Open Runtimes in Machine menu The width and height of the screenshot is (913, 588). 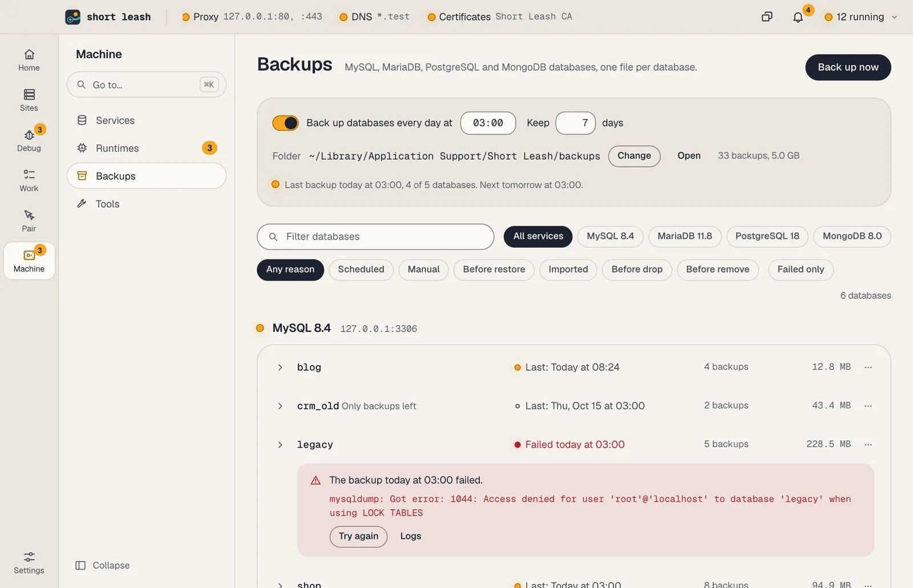tap(147, 148)
